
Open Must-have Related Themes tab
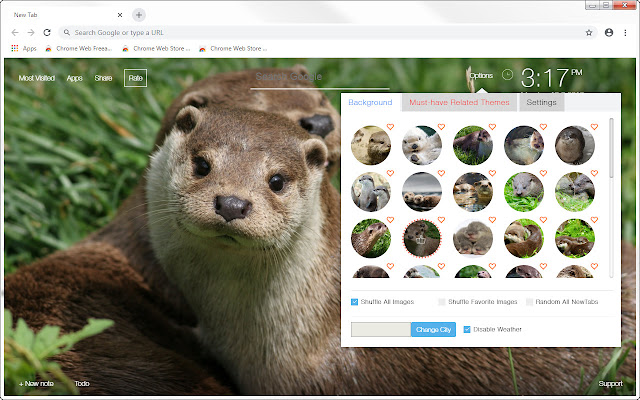[459, 102]
